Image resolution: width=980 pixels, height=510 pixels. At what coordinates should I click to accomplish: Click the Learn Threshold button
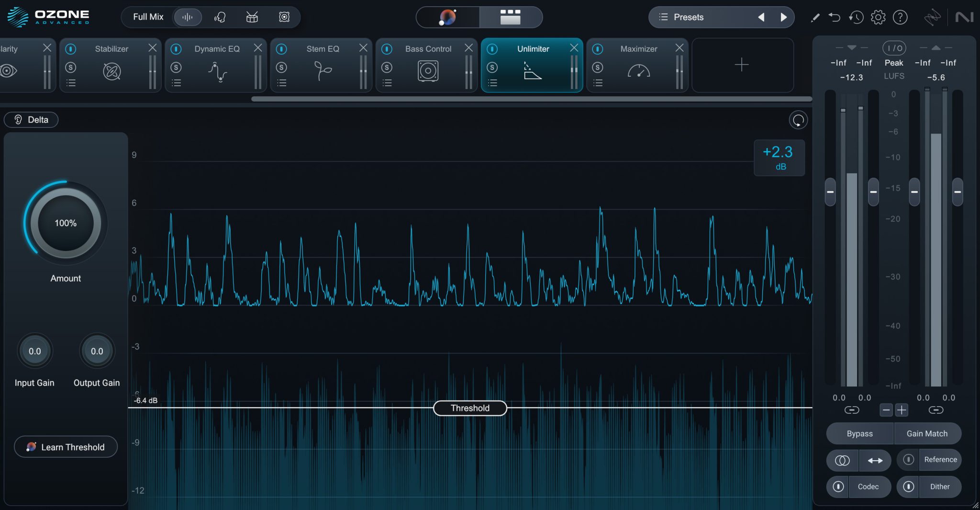[x=66, y=447]
